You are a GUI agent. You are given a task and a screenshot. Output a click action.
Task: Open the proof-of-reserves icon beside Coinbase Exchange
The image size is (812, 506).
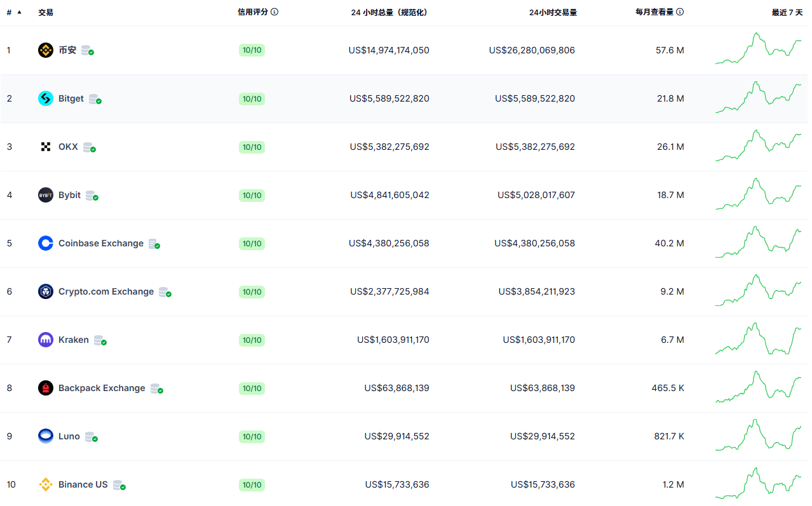(x=154, y=244)
